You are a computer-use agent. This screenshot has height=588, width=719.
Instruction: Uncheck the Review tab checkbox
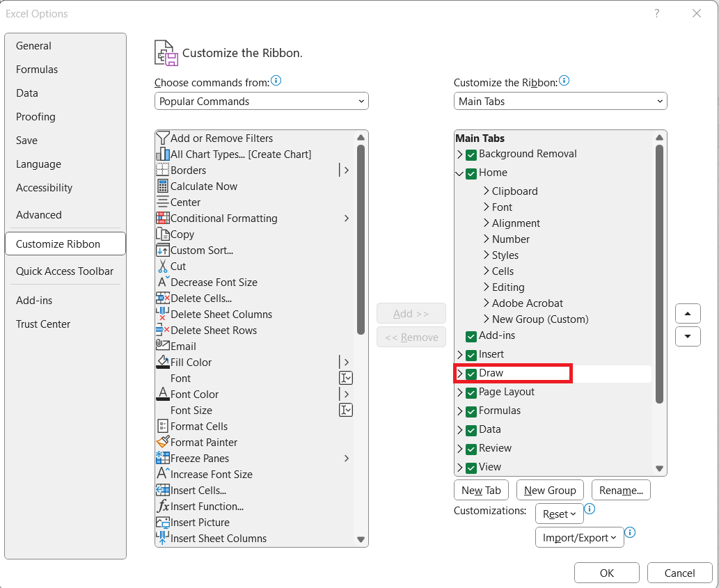tap(471, 449)
